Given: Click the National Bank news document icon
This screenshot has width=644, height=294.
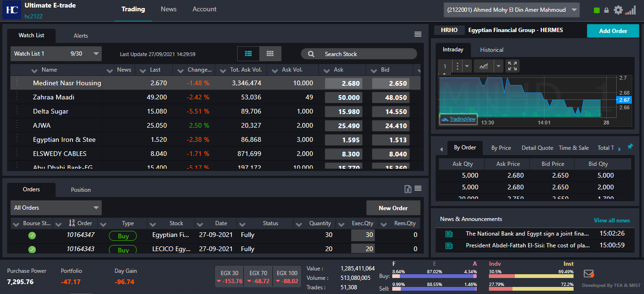Looking at the screenshot, I should 449,234.
